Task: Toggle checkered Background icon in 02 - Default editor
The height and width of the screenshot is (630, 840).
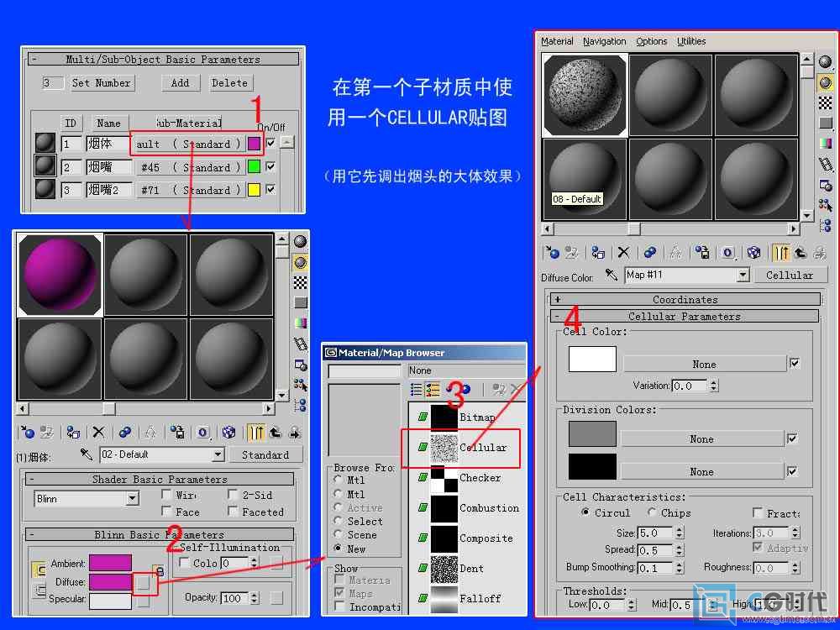Action: [301, 283]
